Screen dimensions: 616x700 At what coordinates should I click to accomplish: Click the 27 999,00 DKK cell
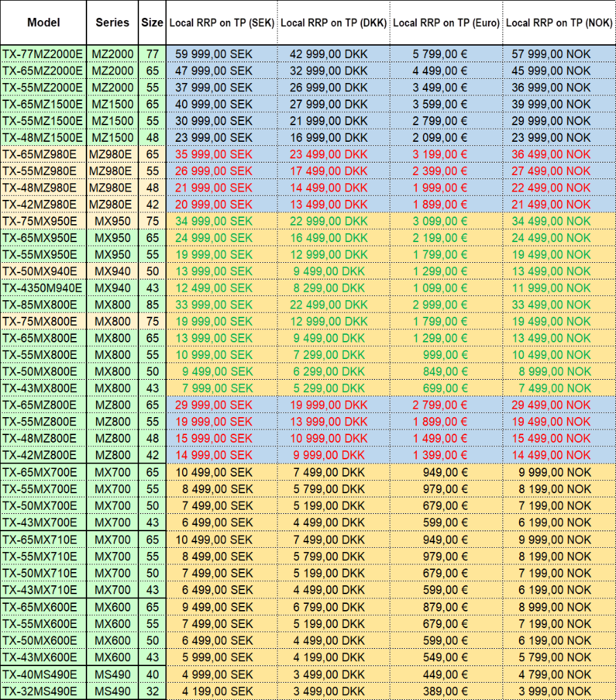coord(333,104)
